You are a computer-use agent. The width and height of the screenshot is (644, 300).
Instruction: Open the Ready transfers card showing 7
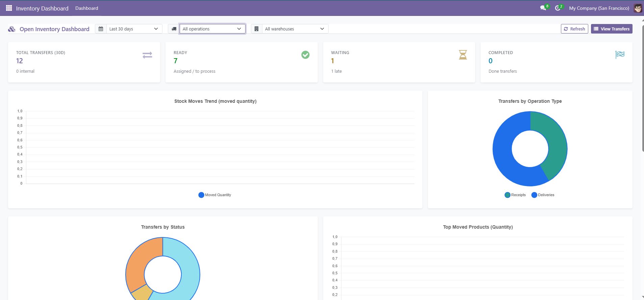241,62
